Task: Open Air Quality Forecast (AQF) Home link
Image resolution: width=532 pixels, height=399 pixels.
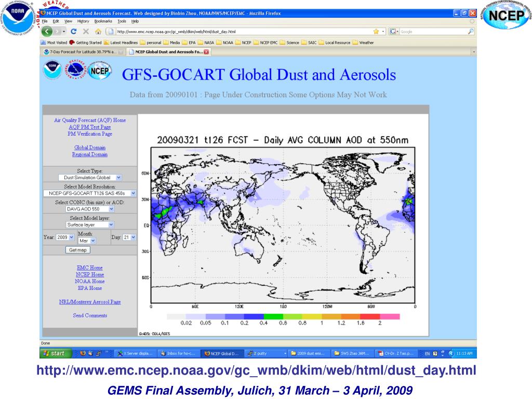Action: [x=90, y=120]
